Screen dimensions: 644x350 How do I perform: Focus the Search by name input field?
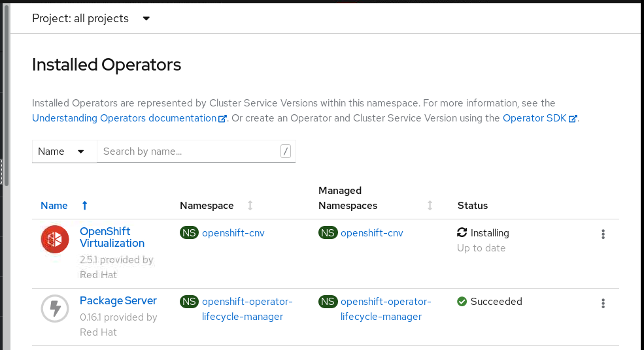190,151
